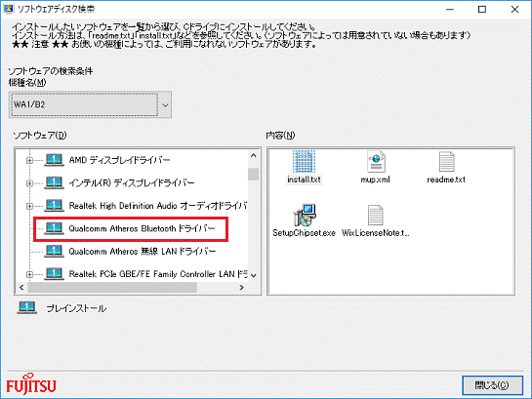The width and height of the screenshot is (532, 399).
Task: Expand the Realtek High Definition Audio node
Action: [29, 206]
